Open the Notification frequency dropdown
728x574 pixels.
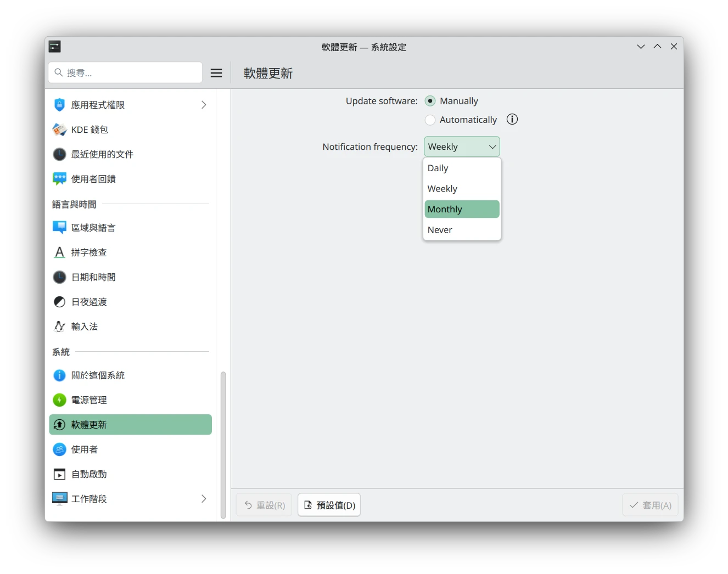tap(462, 147)
